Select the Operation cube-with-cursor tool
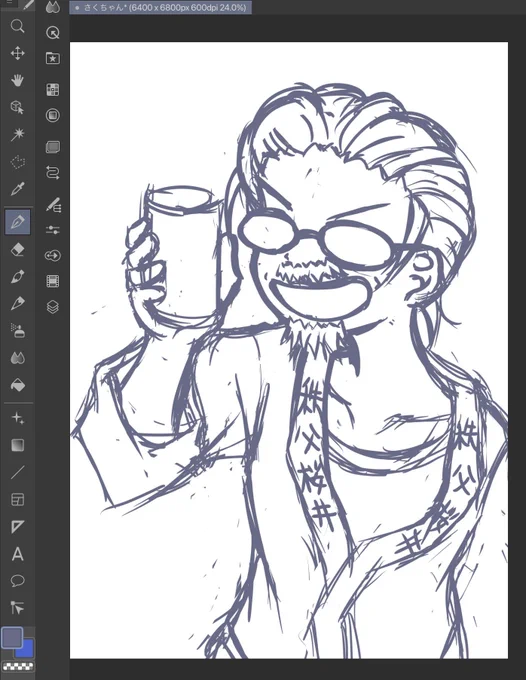 (17, 107)
